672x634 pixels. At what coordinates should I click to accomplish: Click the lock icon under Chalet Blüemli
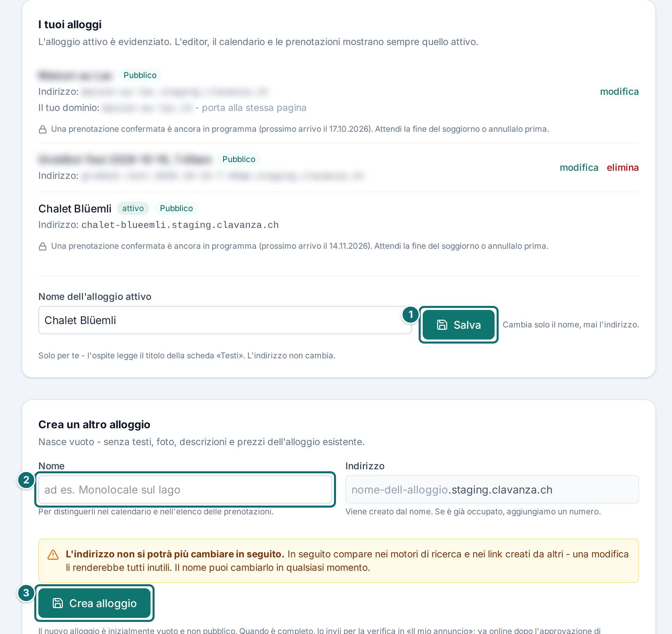click(x=43, y=246)
